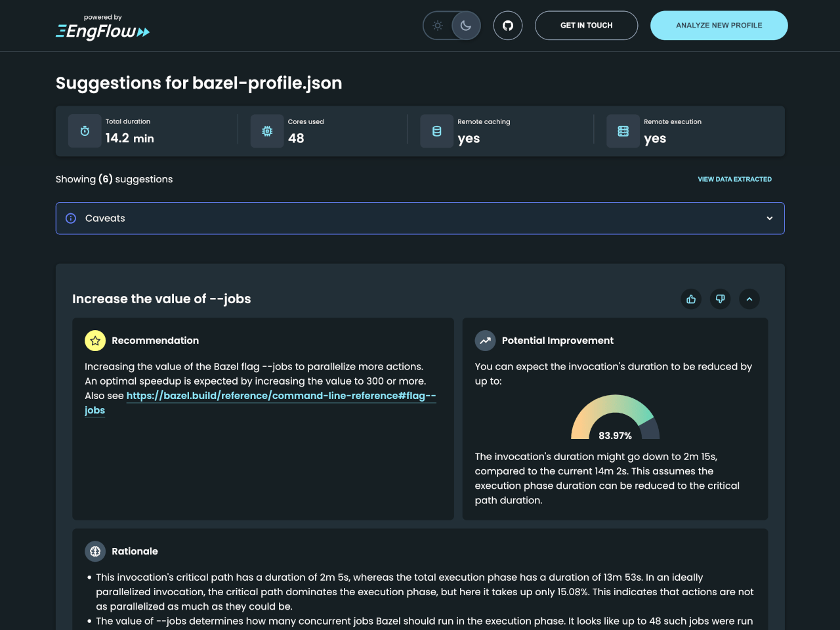Give a thumbs down to the jobs suggestion

click(720, 299)
